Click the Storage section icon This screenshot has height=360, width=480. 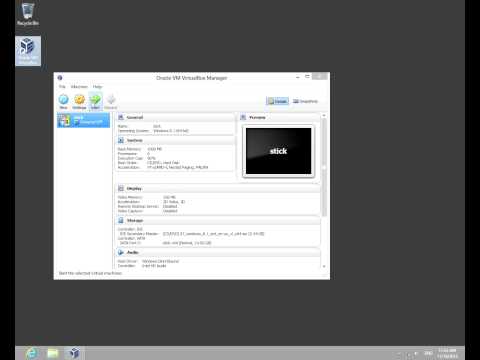coord(121,220)
